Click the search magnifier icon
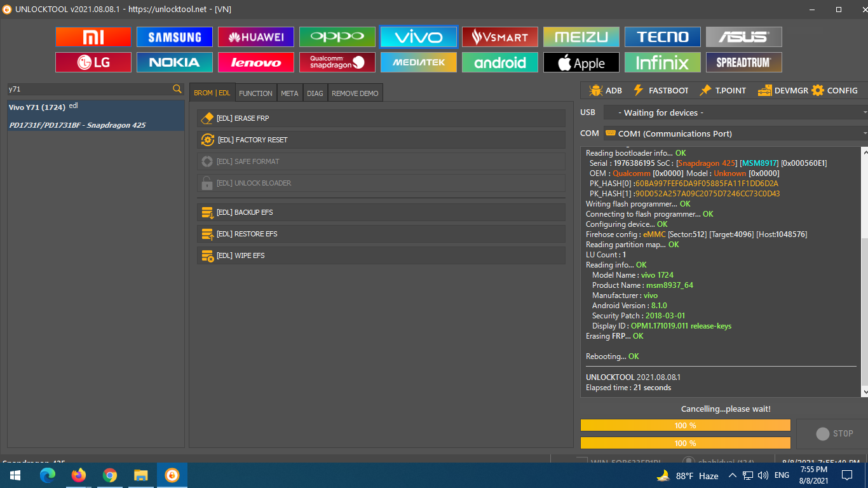 pyautogui.click(x=177, y=89)
